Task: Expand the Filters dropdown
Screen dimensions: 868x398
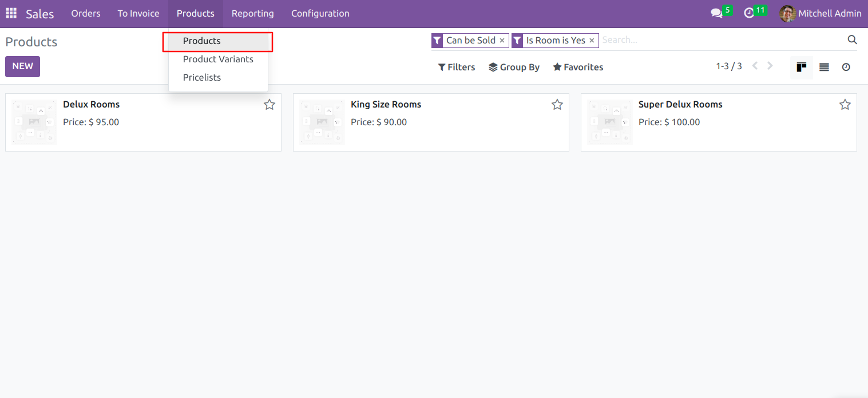Action: [457, 67]
